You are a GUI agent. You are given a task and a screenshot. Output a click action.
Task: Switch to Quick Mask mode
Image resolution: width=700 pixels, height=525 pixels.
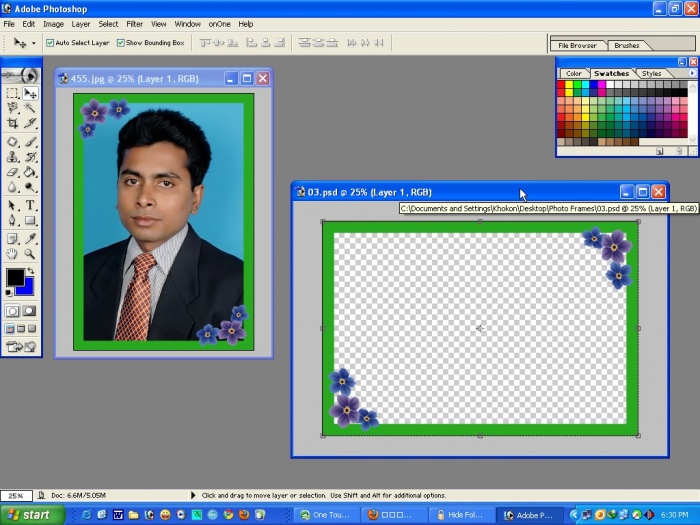click(x=30, y=311)
